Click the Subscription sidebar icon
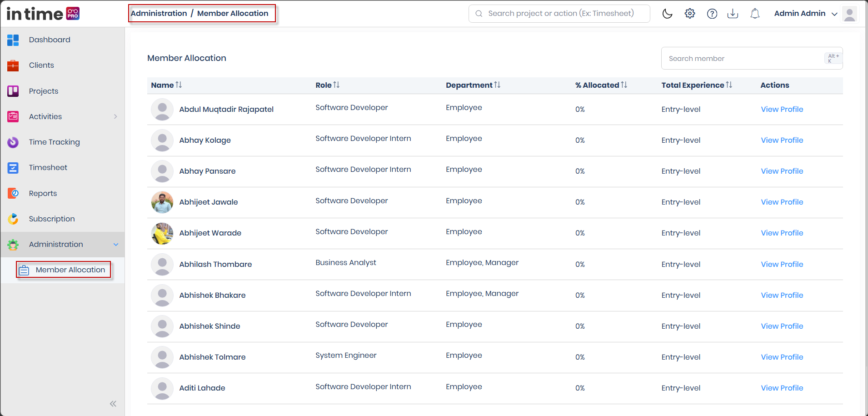868x416 pixels. (x=13, y=219)
